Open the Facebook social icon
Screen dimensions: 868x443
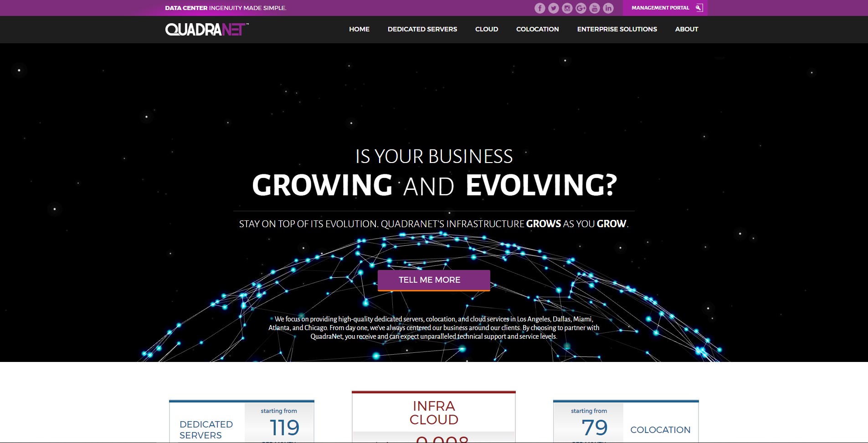[540, 8]
